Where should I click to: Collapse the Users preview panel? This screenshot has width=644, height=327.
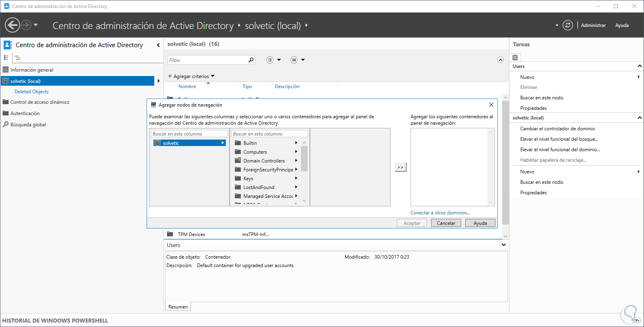point(503,245)
